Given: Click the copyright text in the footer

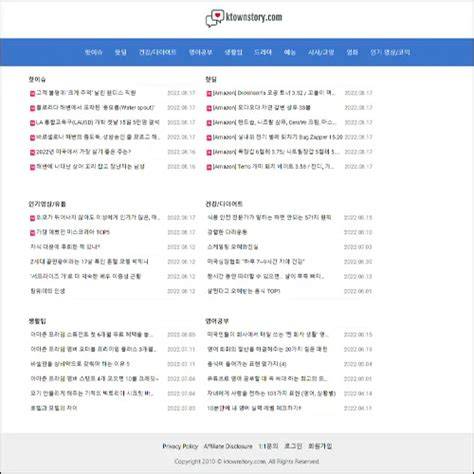Looking at the screenshot, I should click(x=247, y=462).
